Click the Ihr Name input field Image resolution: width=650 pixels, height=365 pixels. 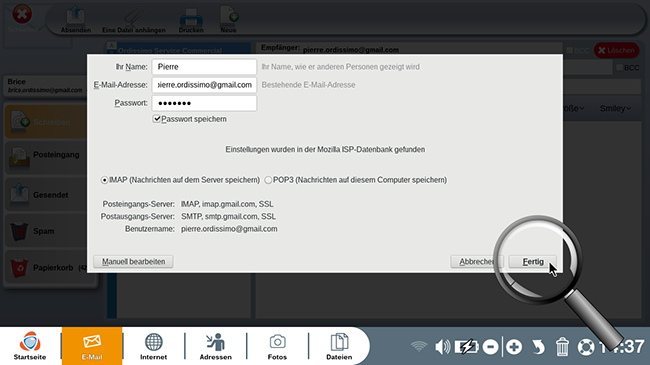[204, 67]
